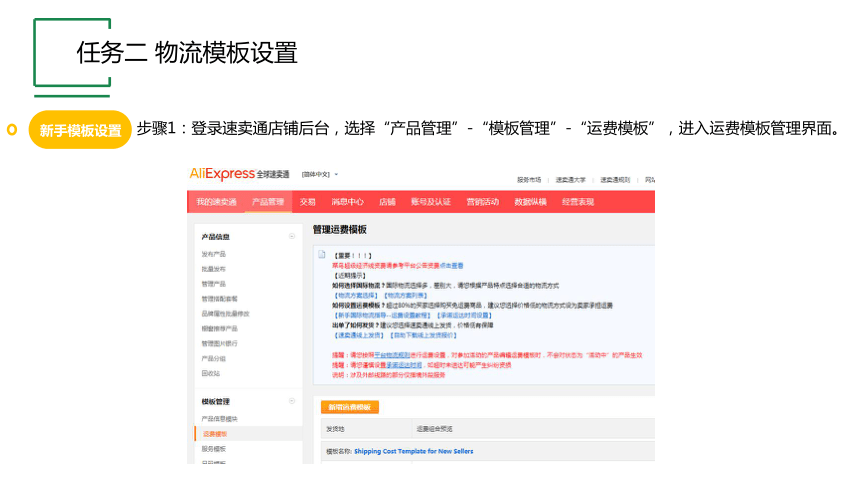The height and width of the screenshot is (484, 860).
Task: Open the 承诺运达时间设置 bracketed link
Action: [465, 316]
